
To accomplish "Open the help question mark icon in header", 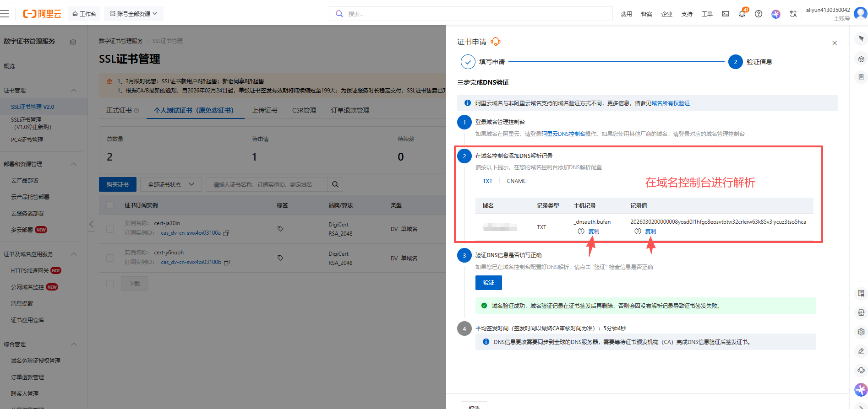I will [759, 14].
